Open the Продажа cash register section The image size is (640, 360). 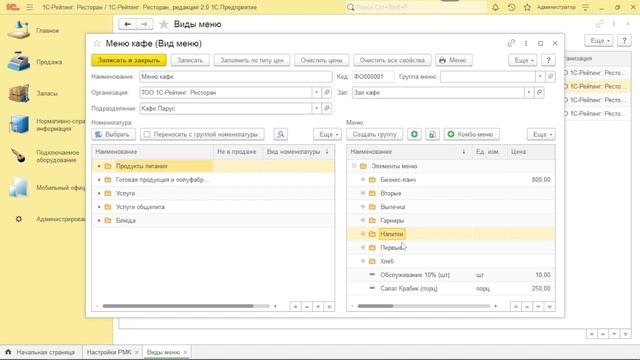[x=18, y=62]
